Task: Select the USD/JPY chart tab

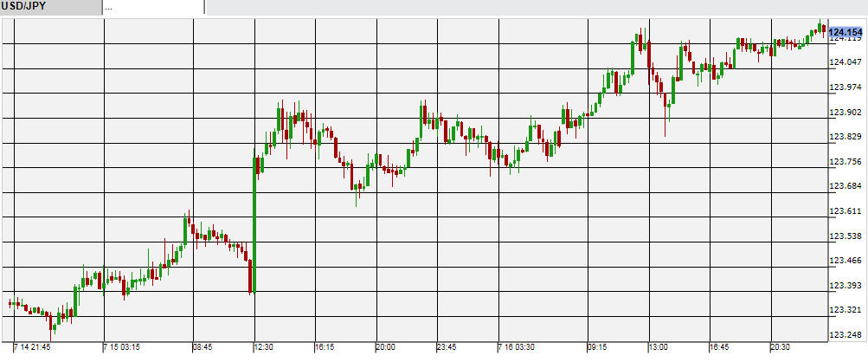Action: coord(50,7)
